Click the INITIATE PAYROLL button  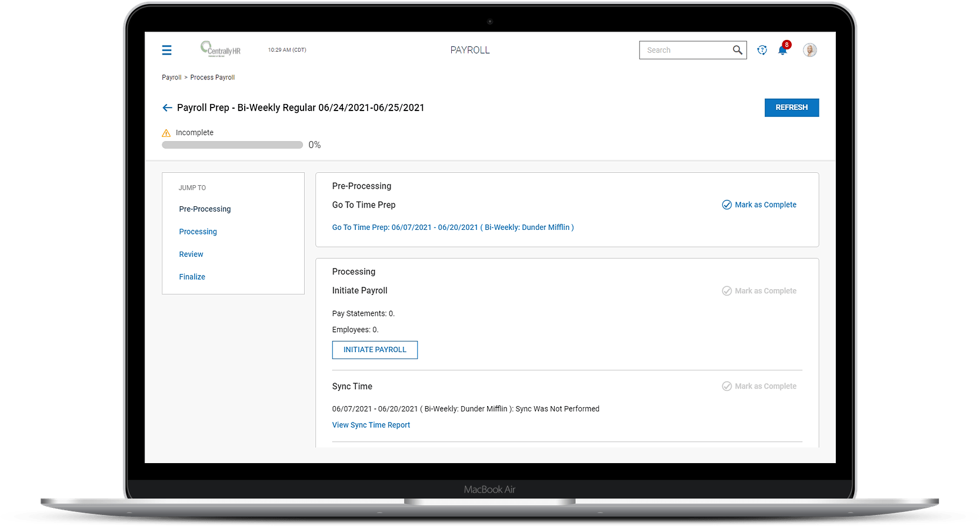[375, 350]
